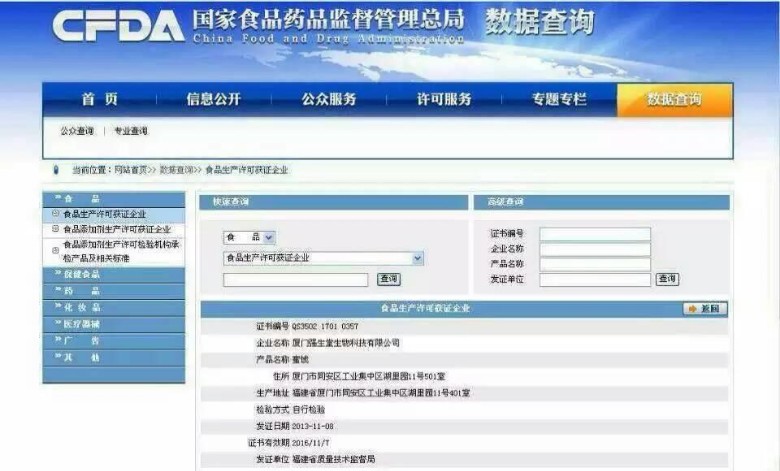Click the quick search 查询 button
Viewport: 780px width, 471px height.
(389, 279)
